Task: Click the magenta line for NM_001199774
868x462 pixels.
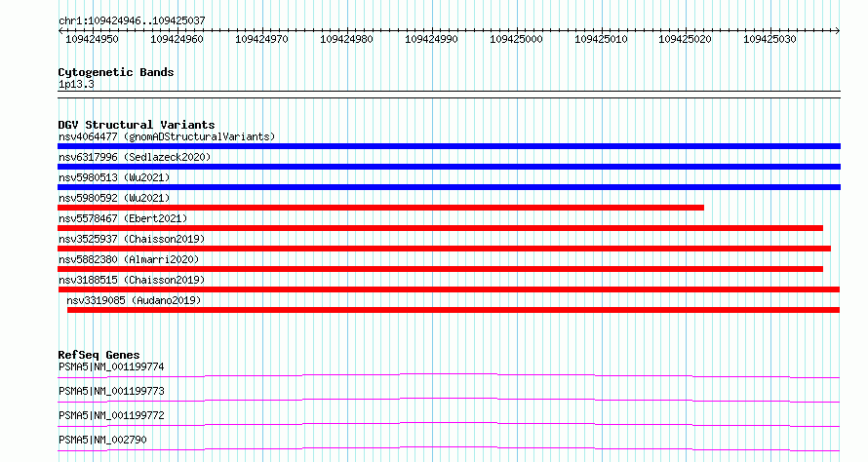Action: [x=449, y=375]
